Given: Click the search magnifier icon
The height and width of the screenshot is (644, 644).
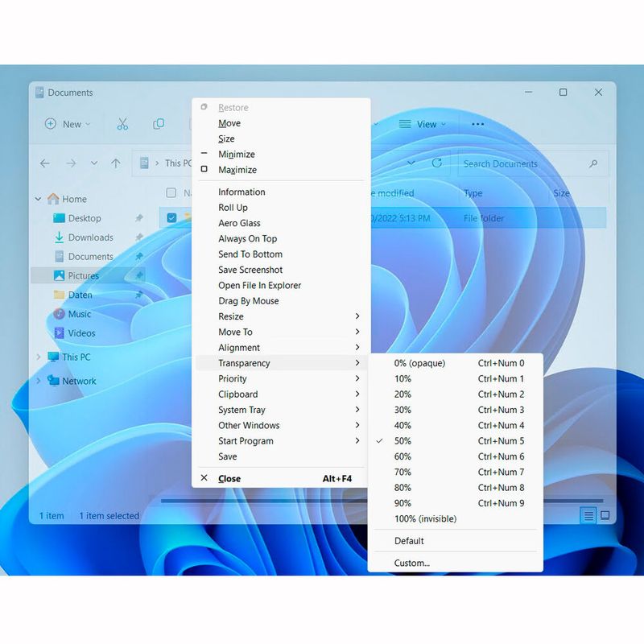Looking at the screenshot, I should point(593,164).
